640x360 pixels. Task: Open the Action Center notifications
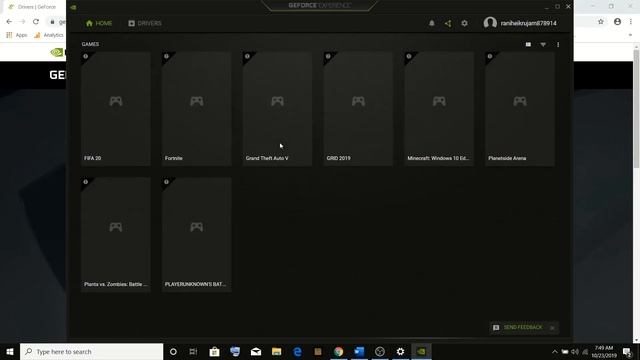[628, 352]
